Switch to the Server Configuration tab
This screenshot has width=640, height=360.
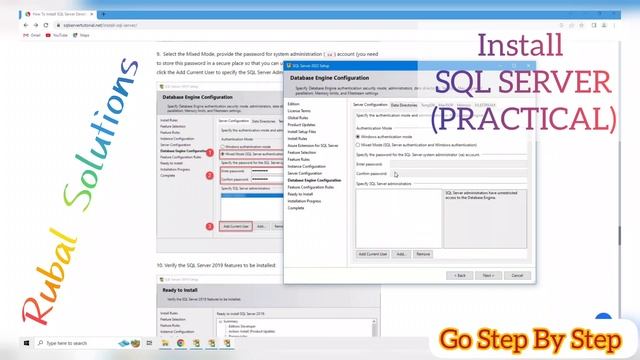point(370,105)
